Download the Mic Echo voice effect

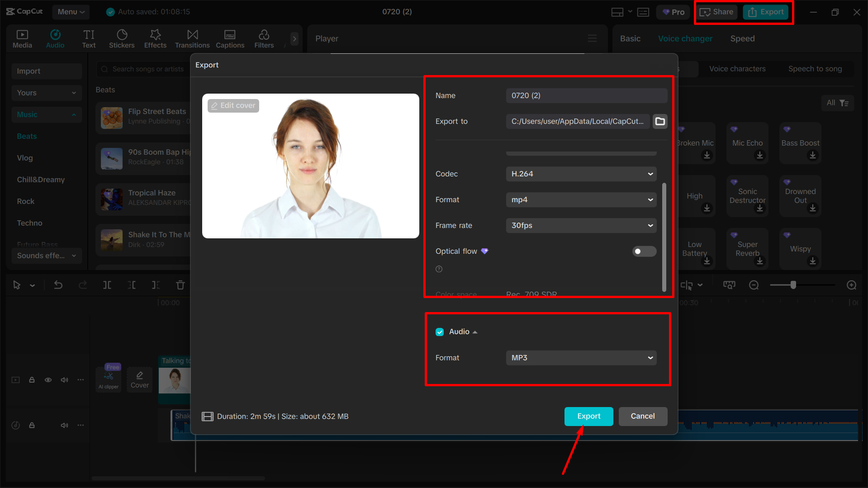(759, 155)
